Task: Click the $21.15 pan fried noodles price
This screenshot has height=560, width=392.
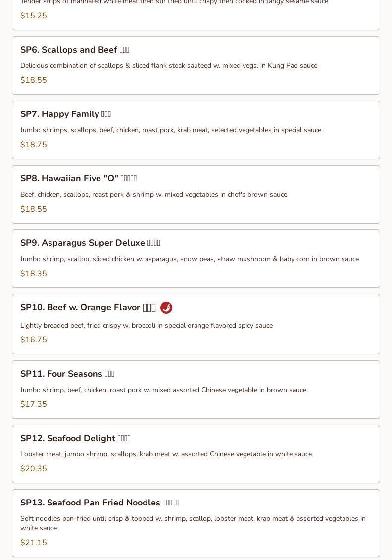Action: 34,543
